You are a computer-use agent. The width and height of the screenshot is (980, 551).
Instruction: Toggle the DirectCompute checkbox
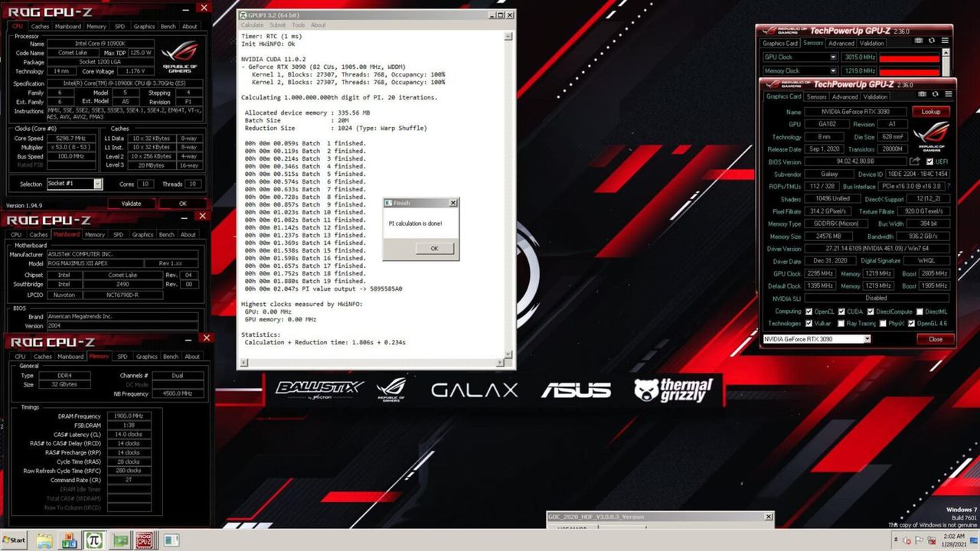tap(871, 311)
